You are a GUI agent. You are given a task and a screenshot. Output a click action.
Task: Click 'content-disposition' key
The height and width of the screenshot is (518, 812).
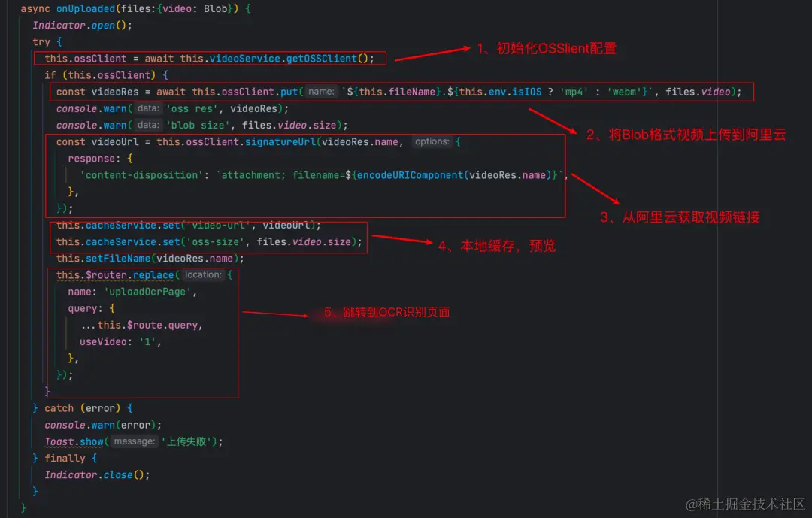141,175
